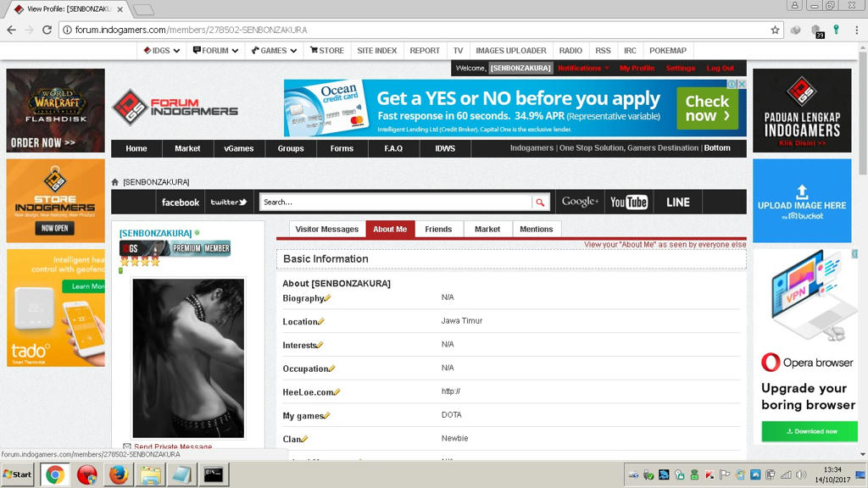
Task: Edit Occupation using the pencil icon
Action: [331, 369]
